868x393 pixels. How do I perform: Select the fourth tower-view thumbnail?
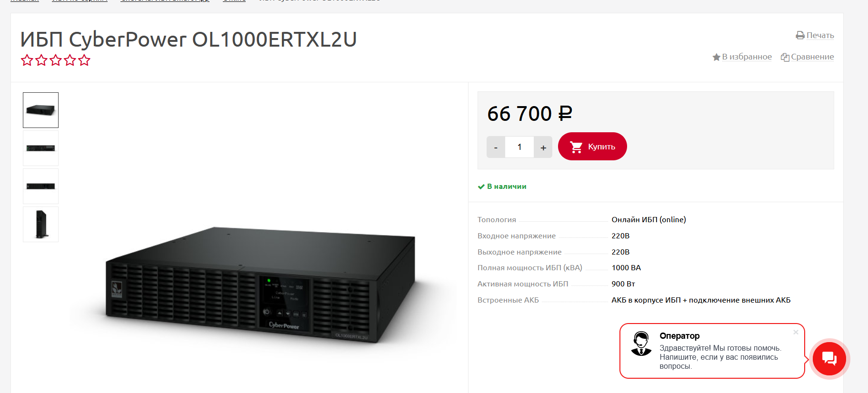click(41, 224)
